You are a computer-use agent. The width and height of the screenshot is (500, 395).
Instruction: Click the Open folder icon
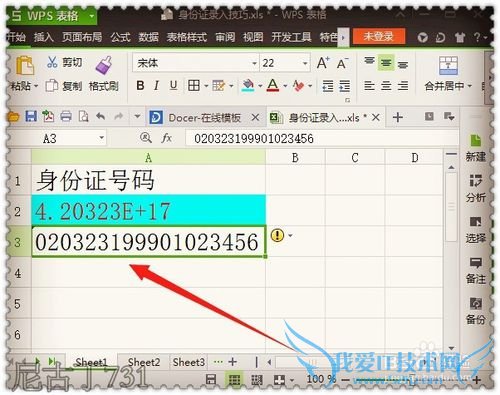click(x=13, y=117)
